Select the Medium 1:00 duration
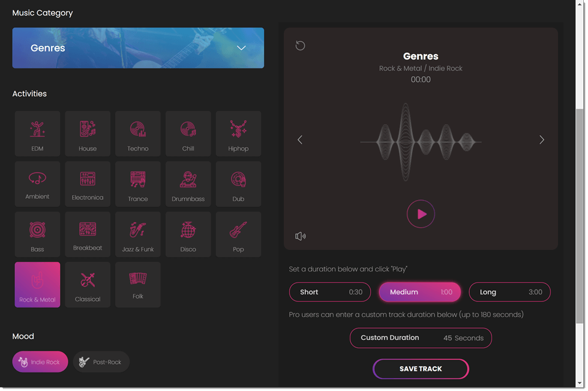This screenshot has width=588, height=391. 420,292
